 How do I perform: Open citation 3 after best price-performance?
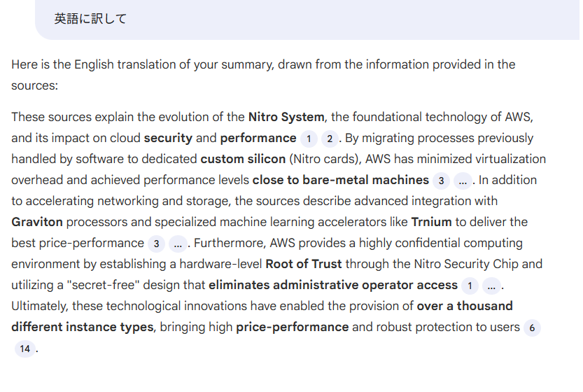click(157, 244)
